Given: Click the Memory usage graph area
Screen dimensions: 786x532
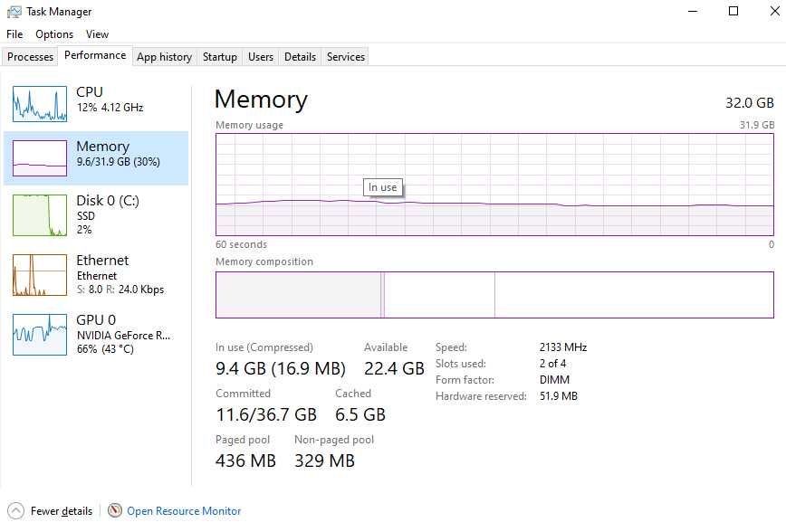Looking at the screenshot, I should (494, 185).
